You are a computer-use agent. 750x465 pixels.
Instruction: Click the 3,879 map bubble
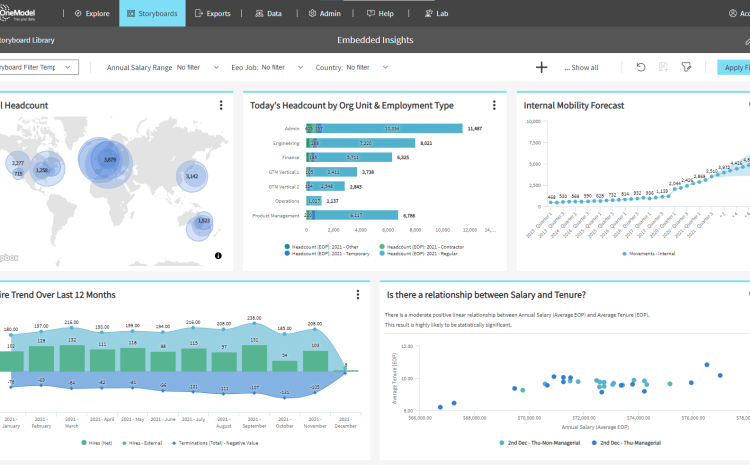pos(110,160)
